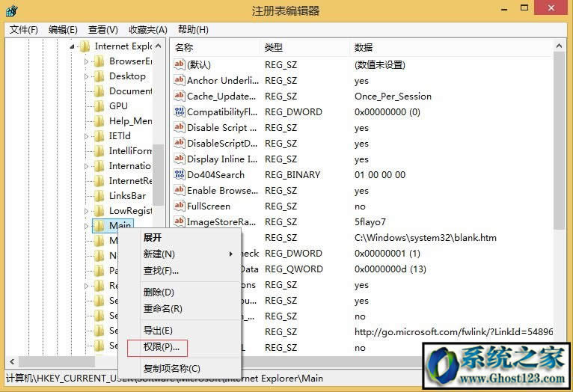Viewport: 573px width, 392px height.
Task: Expand the IETld key arrow
Action: [x=86, y=136]
